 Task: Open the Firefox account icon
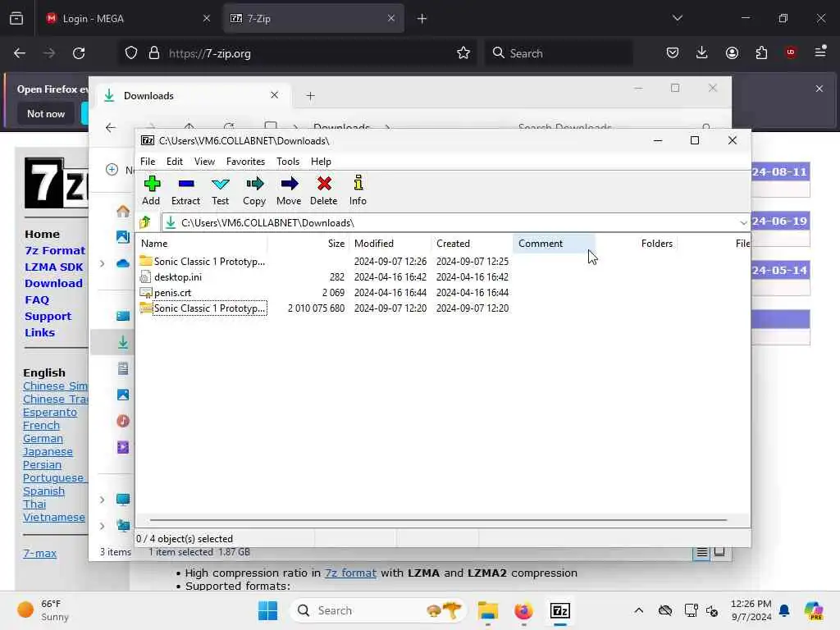tap(732, 52)
